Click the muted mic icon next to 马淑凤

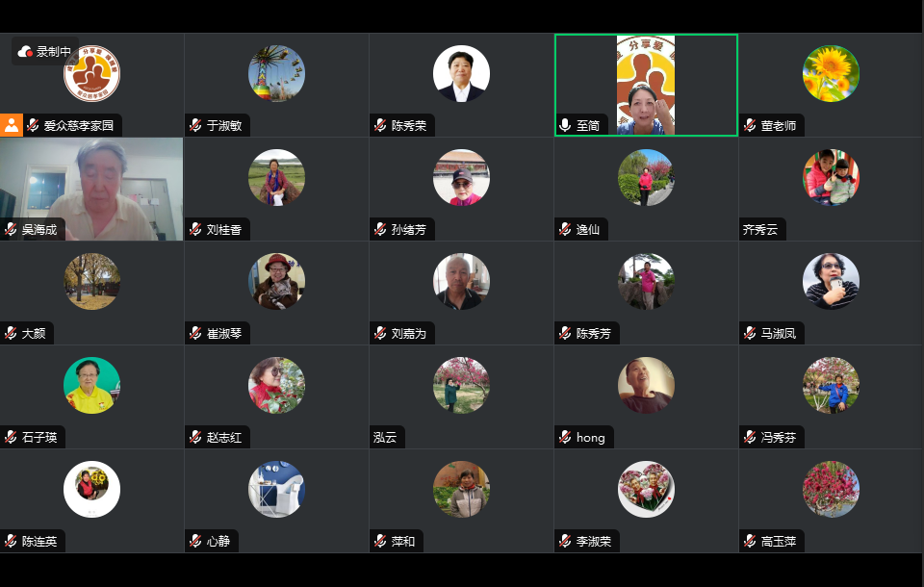click(750, 333)
